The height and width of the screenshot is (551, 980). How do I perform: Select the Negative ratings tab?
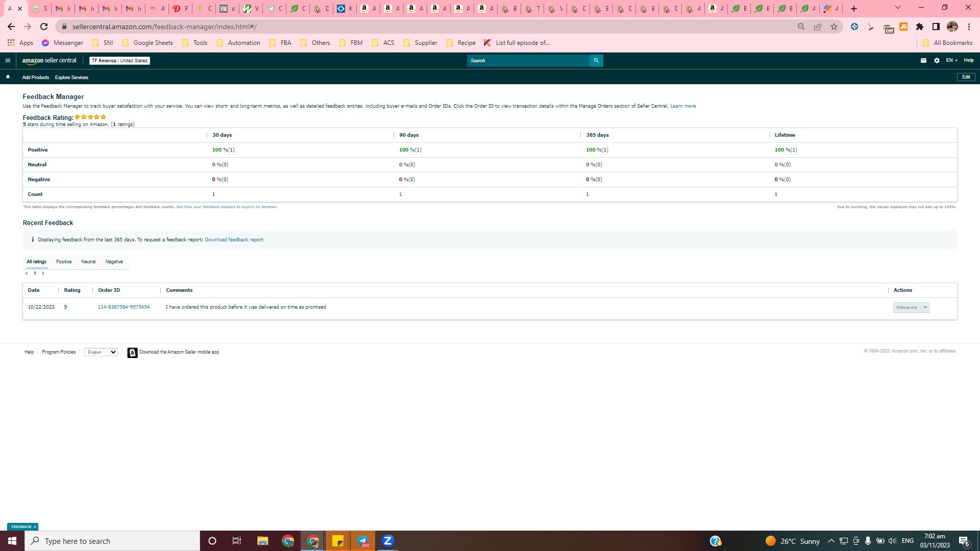click(x=114, y=262)
